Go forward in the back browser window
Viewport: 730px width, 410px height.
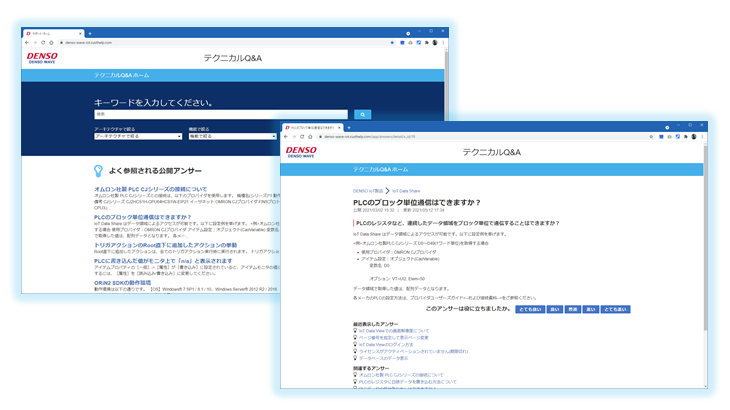tap(34, 43)
